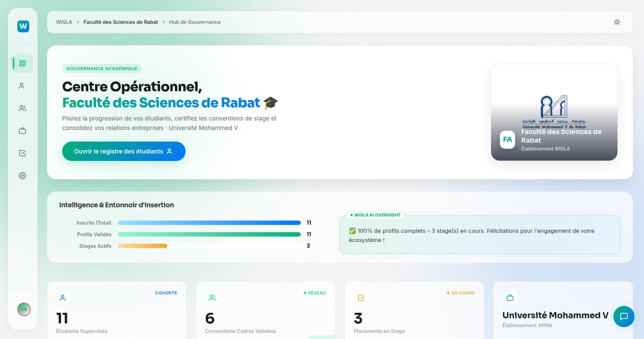The height and width of the screenshot is (339, 644).
Task: Click Établissement WISLA text on faculty card
Action: [x=545, y=149]
